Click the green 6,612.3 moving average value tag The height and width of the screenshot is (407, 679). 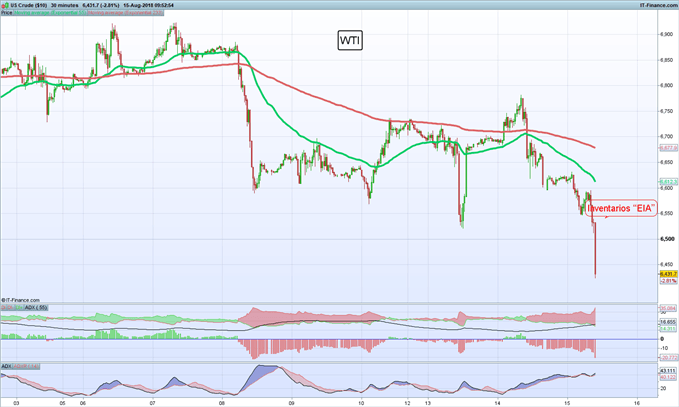pyautogui.click(x=668, y=182)
